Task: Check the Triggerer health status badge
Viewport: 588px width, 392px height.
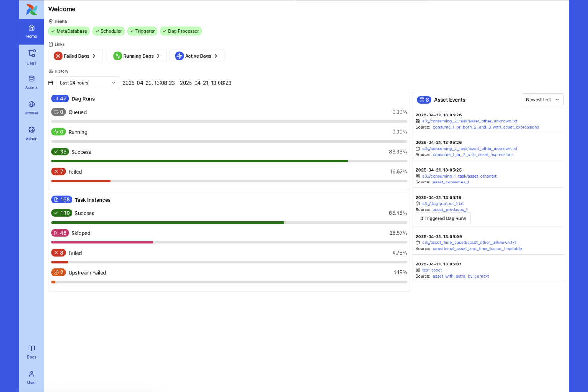Action: click(x=142, y=31)
